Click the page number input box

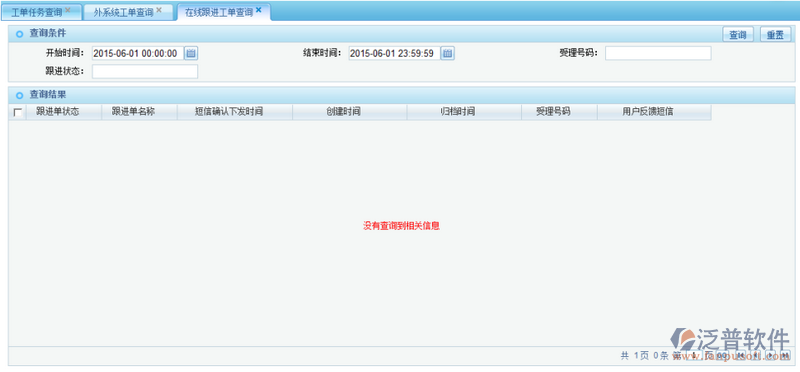click(694, 355)
